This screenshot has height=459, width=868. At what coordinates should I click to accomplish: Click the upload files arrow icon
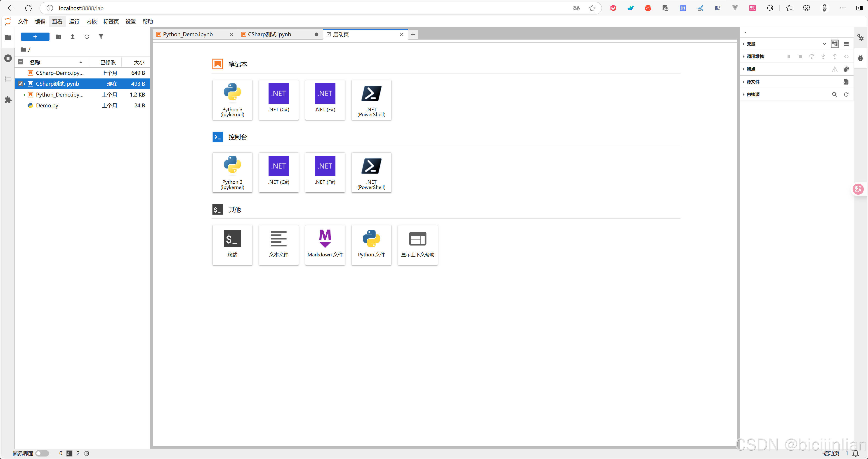coord(72,36)
